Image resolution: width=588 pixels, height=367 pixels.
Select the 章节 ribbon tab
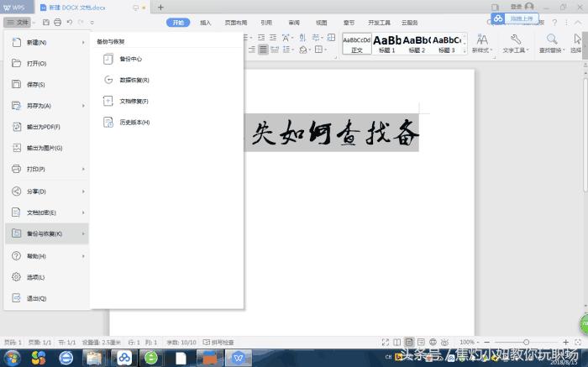pos(349,23)
